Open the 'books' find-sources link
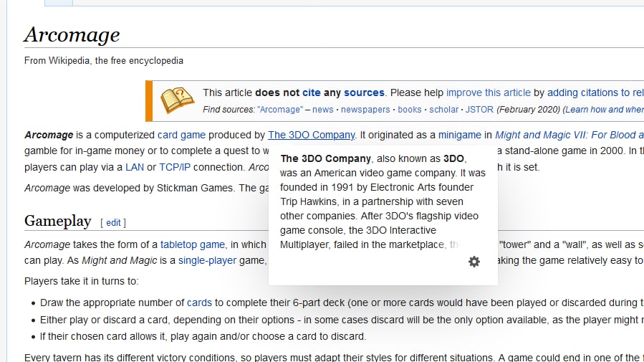The height and width of the screenshot is (362, 644). coord(410,110)
